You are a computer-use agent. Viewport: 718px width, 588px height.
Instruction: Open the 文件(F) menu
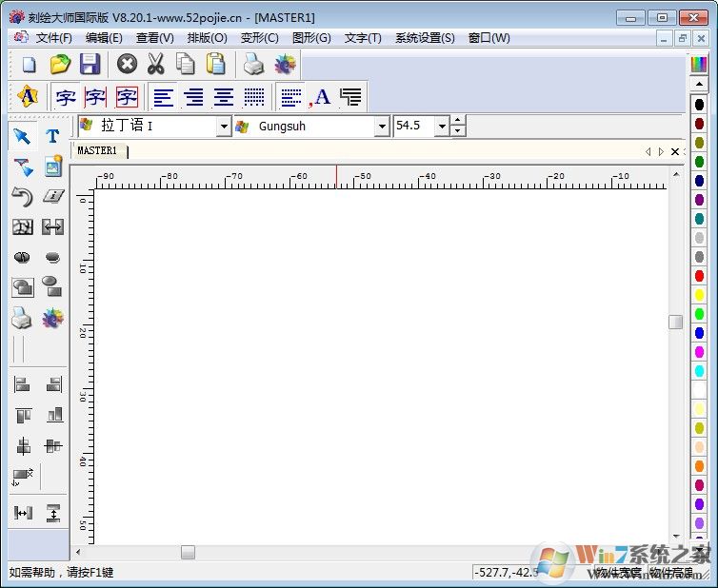(x=53, y=38)
